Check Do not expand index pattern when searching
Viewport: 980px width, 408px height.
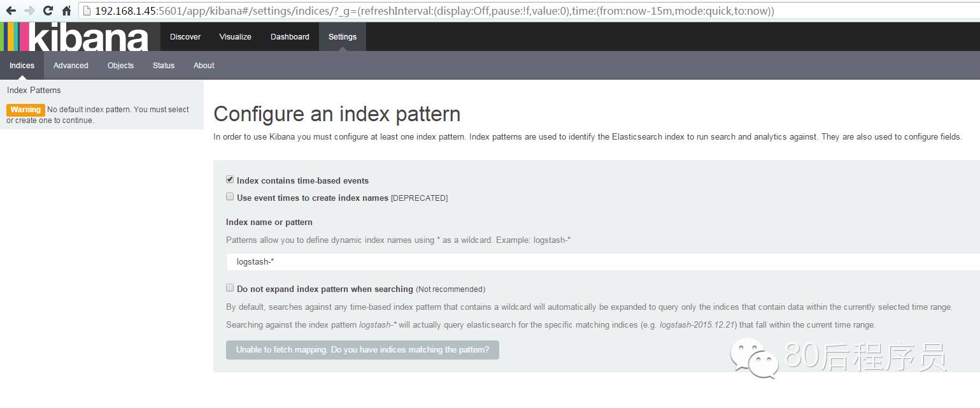point(230,288)
